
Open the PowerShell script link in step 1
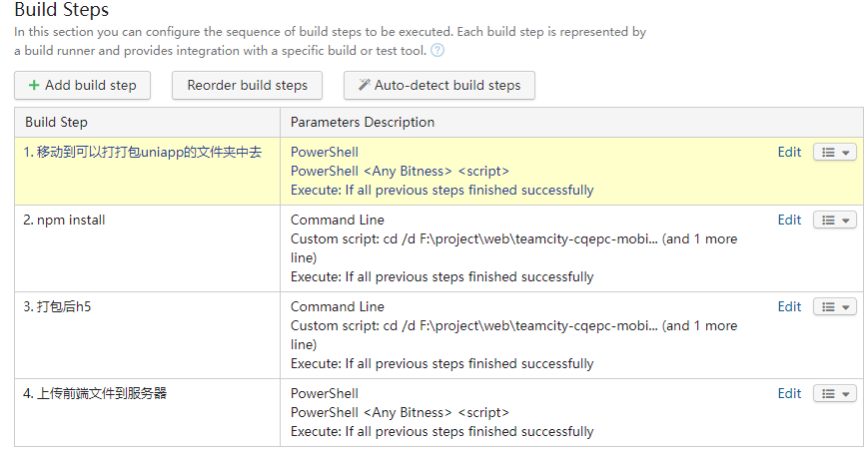[400, 171]
